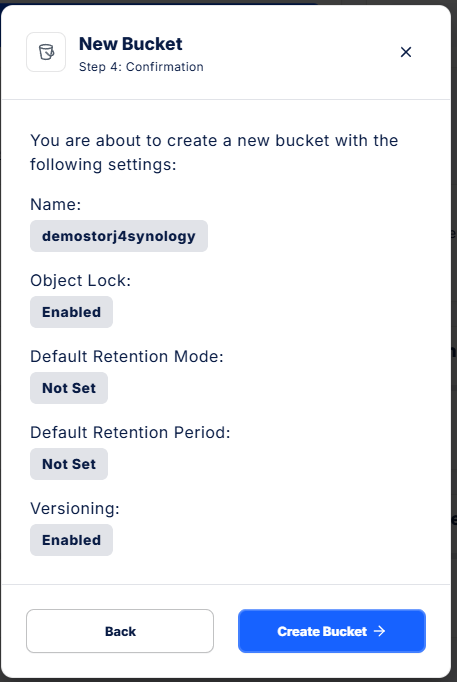The width and height of the screenshot is (457, 682).
Task: Click the Default Retention Period: label
Action: coord(130,432)
